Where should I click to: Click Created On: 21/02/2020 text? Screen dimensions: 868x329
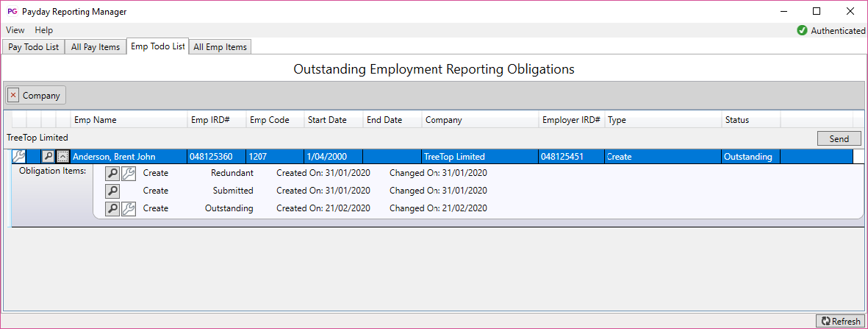click(323, 208)
